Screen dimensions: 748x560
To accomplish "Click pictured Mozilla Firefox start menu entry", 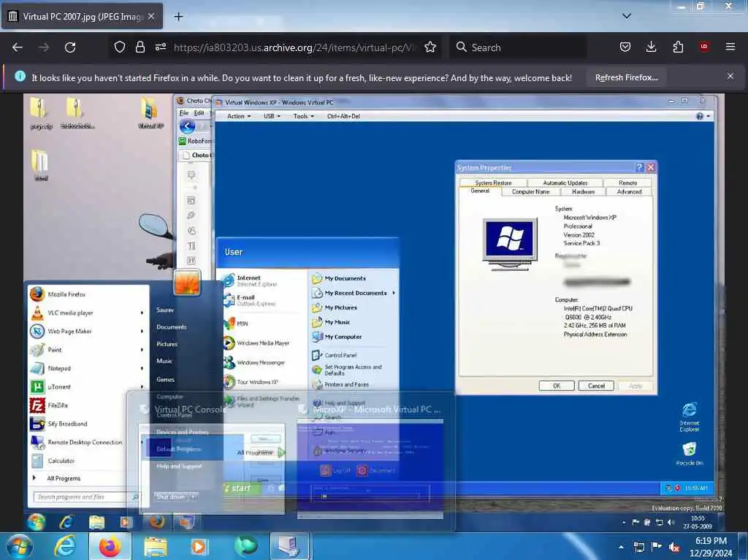I will (58, 294).
